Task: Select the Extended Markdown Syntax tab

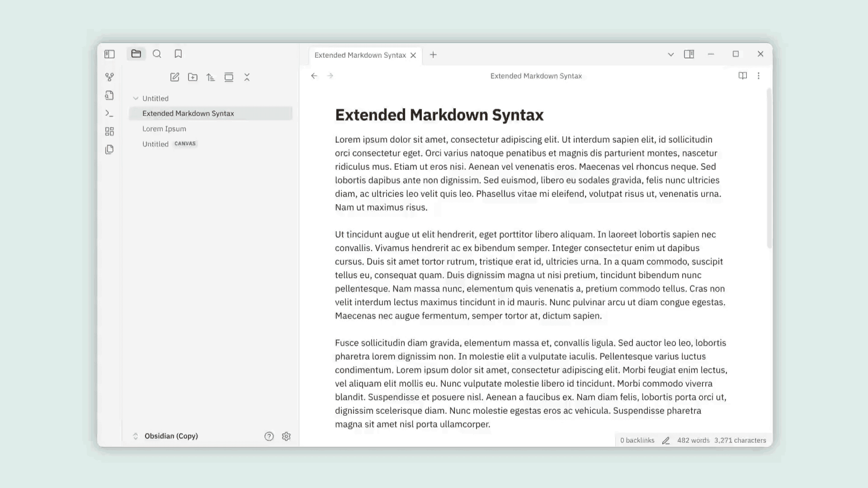Action: point(360,55)
